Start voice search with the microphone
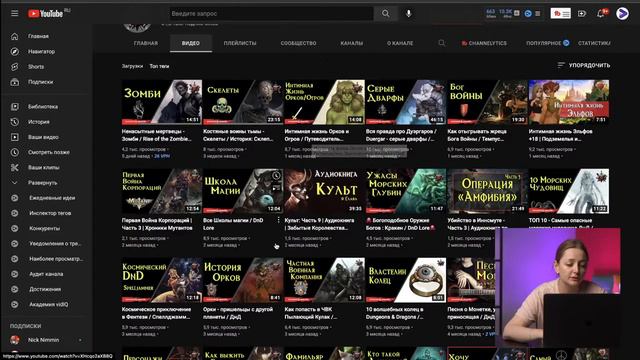Image resolution: width=640 pixels, height=360 pixels. click(x=409, y=13)
